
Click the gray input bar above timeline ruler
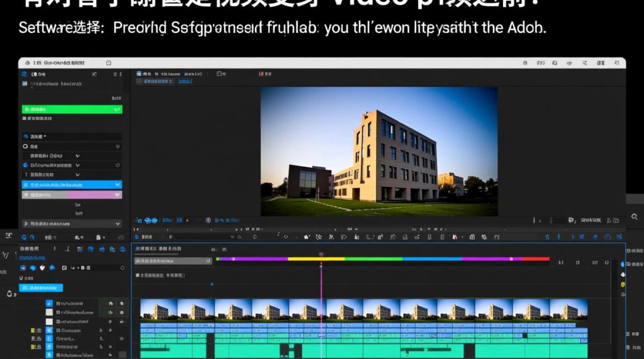pyautogui.click(x=173, y=261)
